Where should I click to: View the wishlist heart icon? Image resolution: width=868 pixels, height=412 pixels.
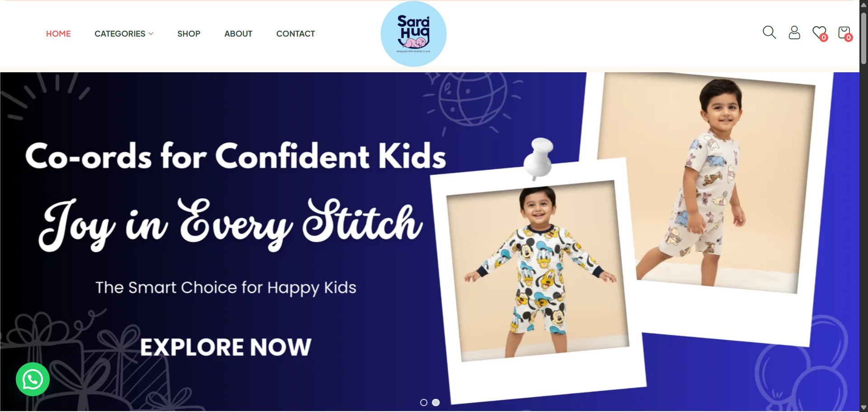coord(819,32)
